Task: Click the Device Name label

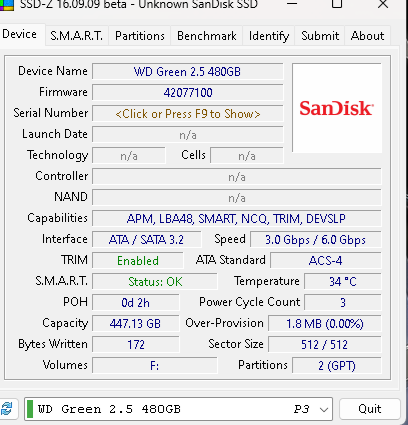Action: pos(53,71)
